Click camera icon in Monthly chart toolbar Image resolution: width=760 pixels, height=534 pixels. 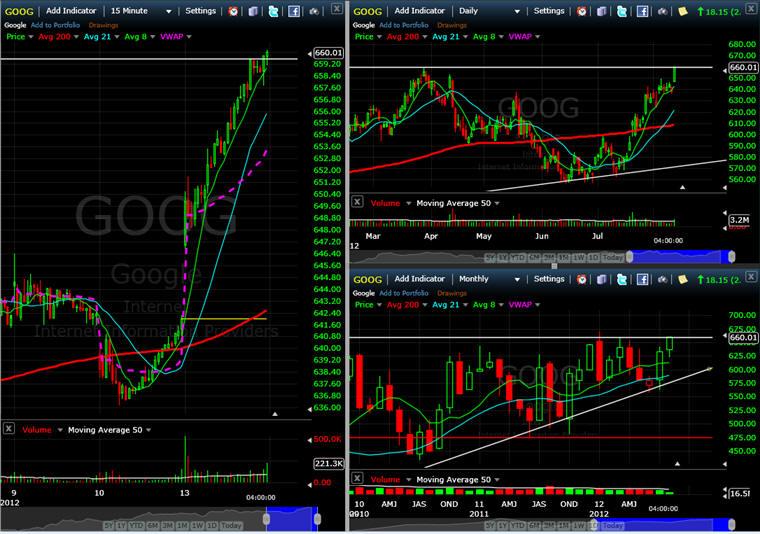click(x=663, y=280)
